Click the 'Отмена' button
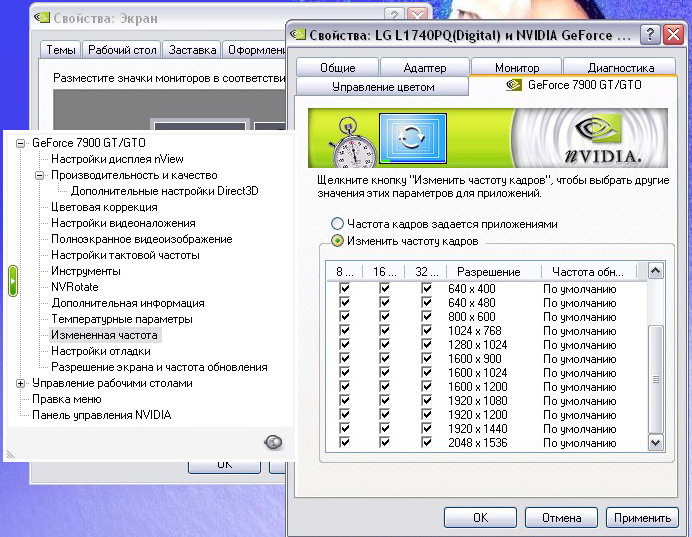The width and height of the screenshot is (692, 537). [x=561, y=518]
